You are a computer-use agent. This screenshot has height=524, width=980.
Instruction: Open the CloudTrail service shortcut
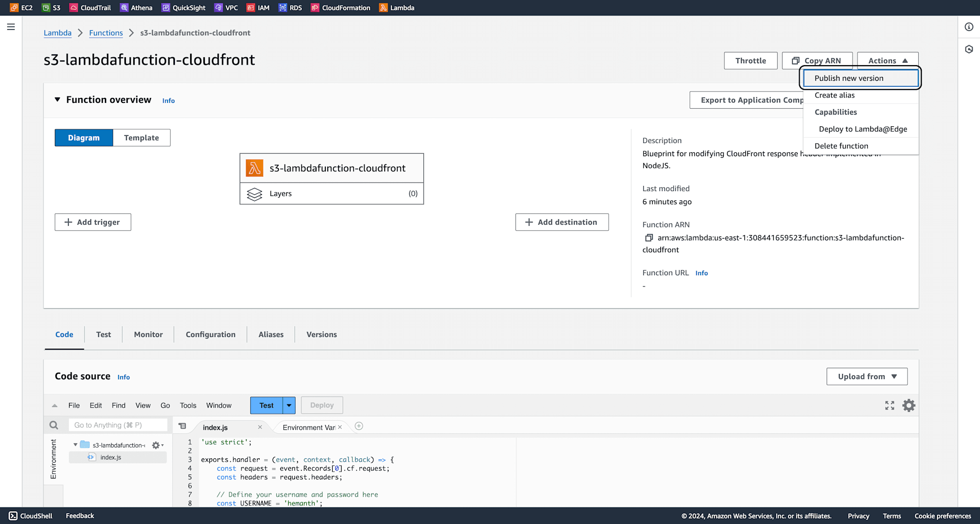(x=90, y=8)
